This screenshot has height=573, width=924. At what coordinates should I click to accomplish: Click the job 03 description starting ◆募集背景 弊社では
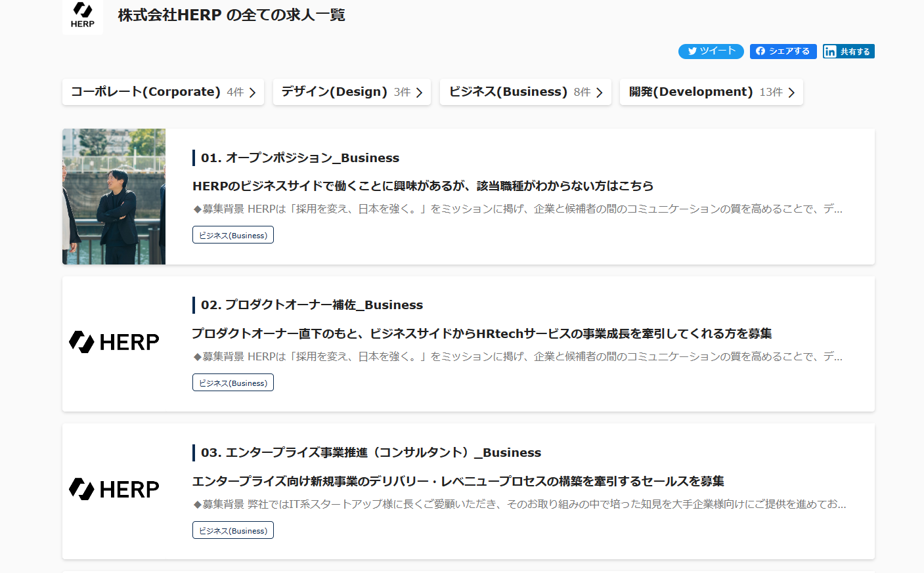coord(519,504)
